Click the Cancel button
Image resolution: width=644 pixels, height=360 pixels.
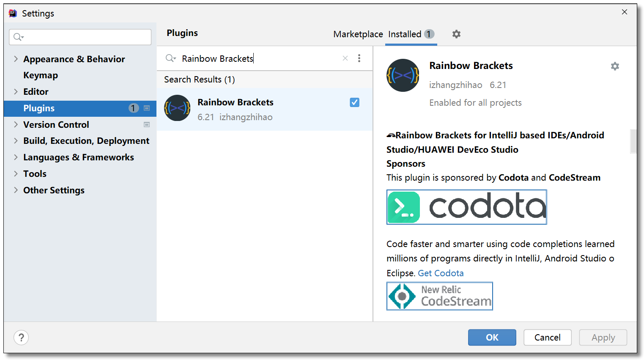pyautogui.click(x=548, y=338)
